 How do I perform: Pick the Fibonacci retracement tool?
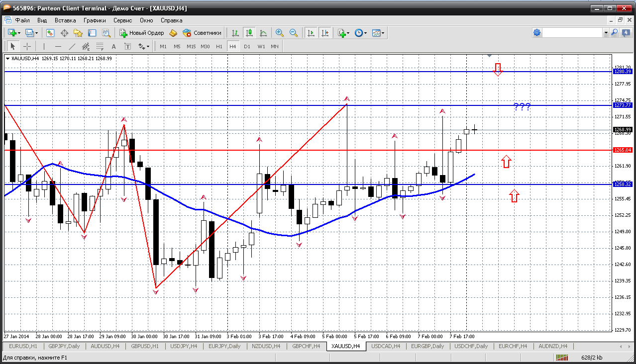point(101,46)
